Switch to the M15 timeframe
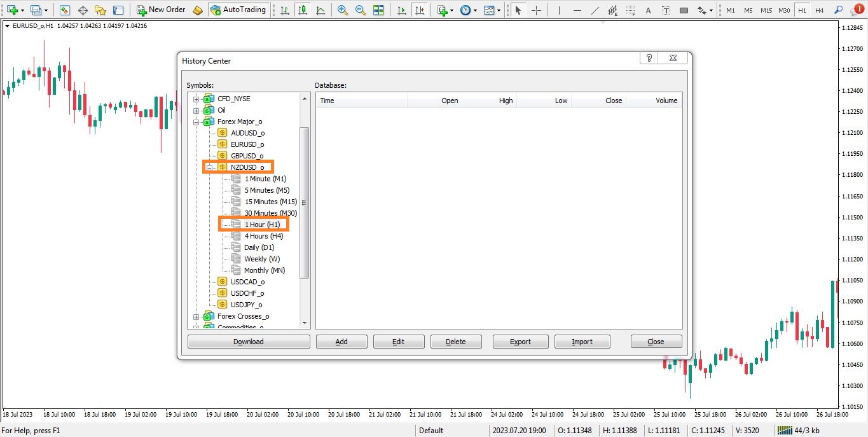Image resolution: width=868 pixels, height=437 pixels. (766, 10)
